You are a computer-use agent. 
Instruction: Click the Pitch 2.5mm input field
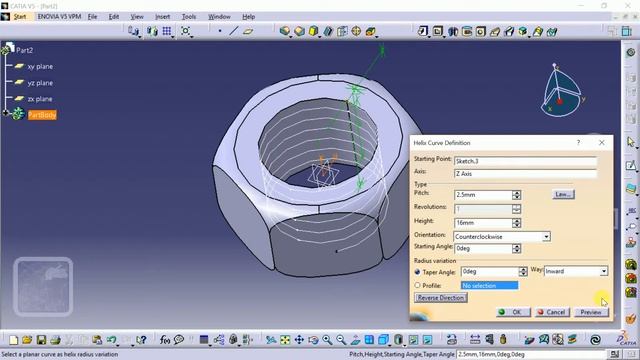(483, 195)
